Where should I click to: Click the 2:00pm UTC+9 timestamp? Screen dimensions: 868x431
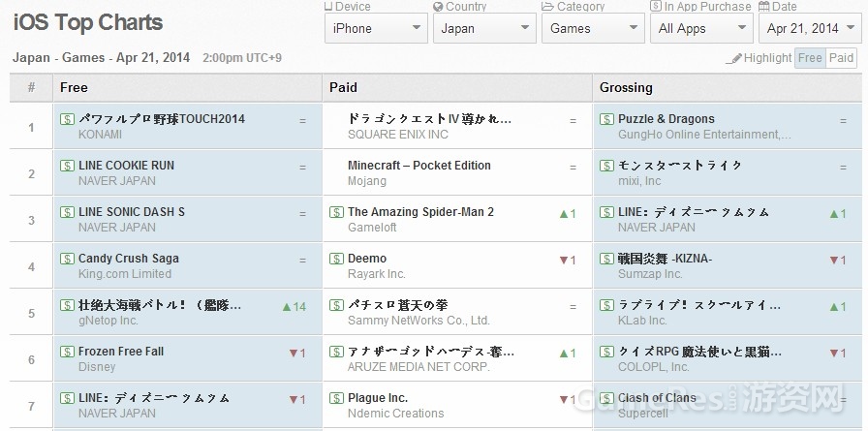242,58
